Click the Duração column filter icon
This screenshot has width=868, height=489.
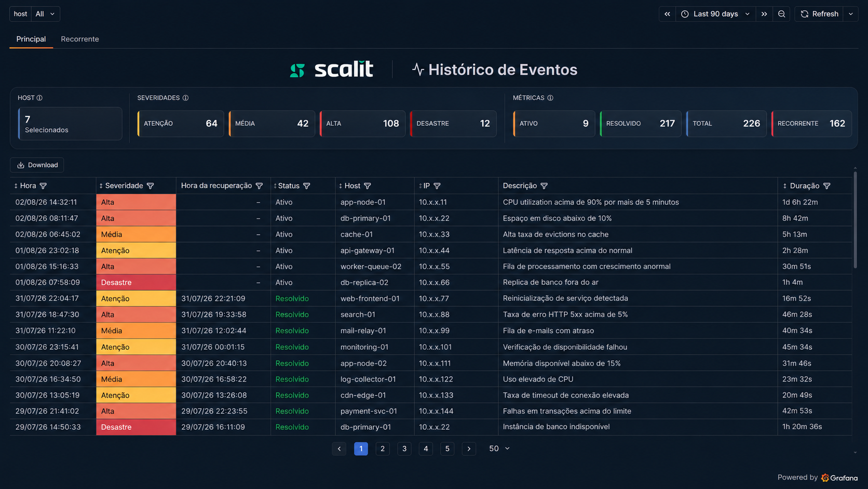pos(827,186)
